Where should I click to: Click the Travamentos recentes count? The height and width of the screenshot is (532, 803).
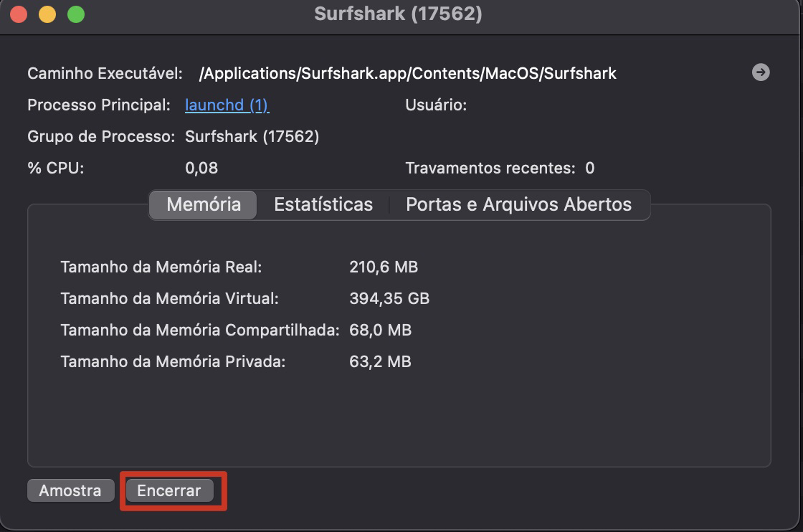point(589,168)
